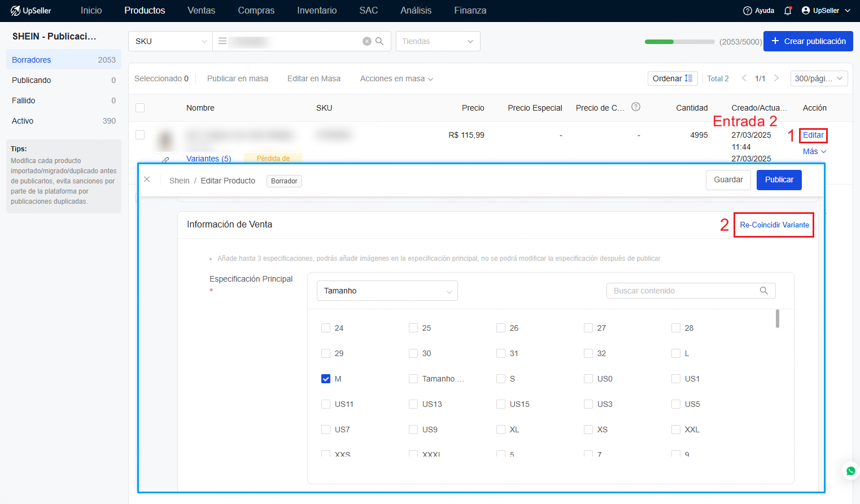The image size is (860, 504).
Task: Open the Inventario menu
Action: pos(317,11)
